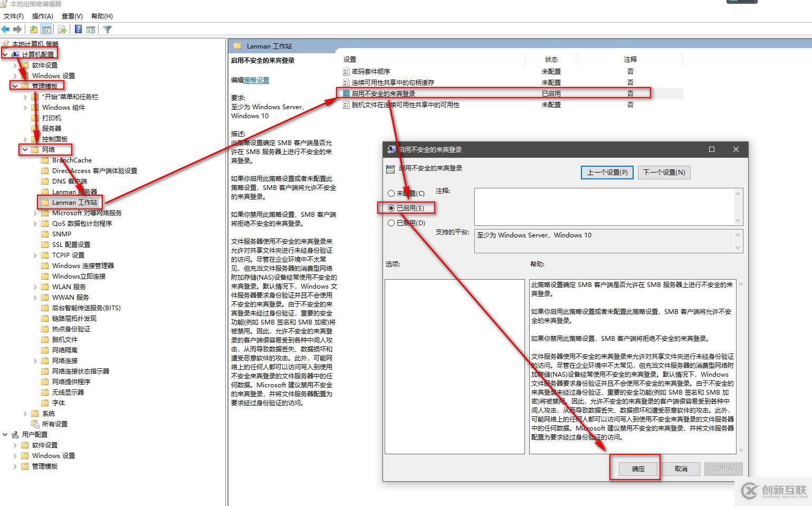The width and height of the screenshot is (812, 506).
Task: Click the folder icon next to 服务器
Action: click(35, 128)
